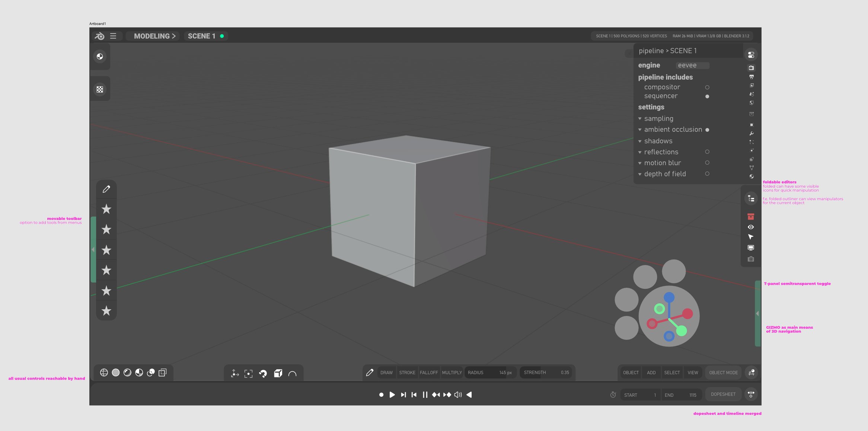
Task: Open the VIEW menu
Action: (x=693, y=373)
